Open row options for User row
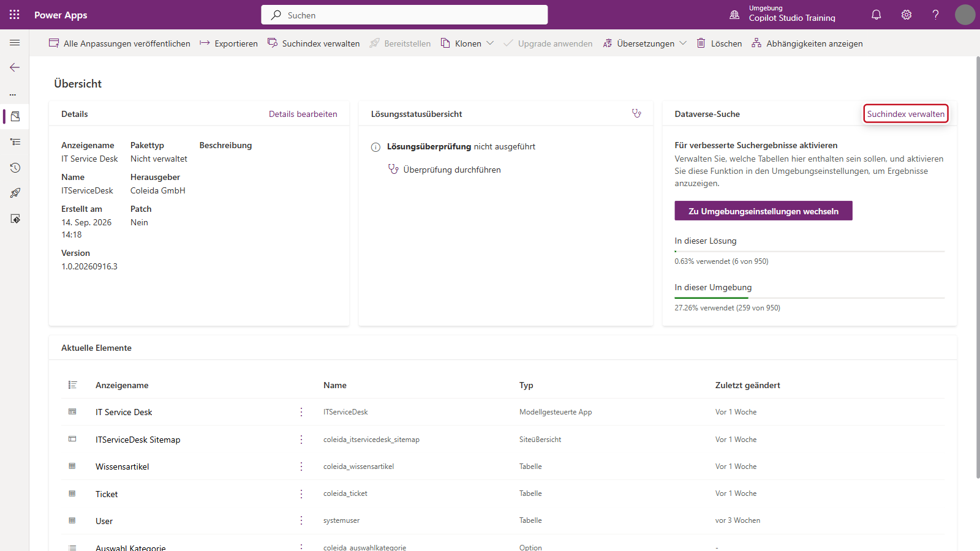The height and width of the screenshot is (551, 980). pos(301,520)
